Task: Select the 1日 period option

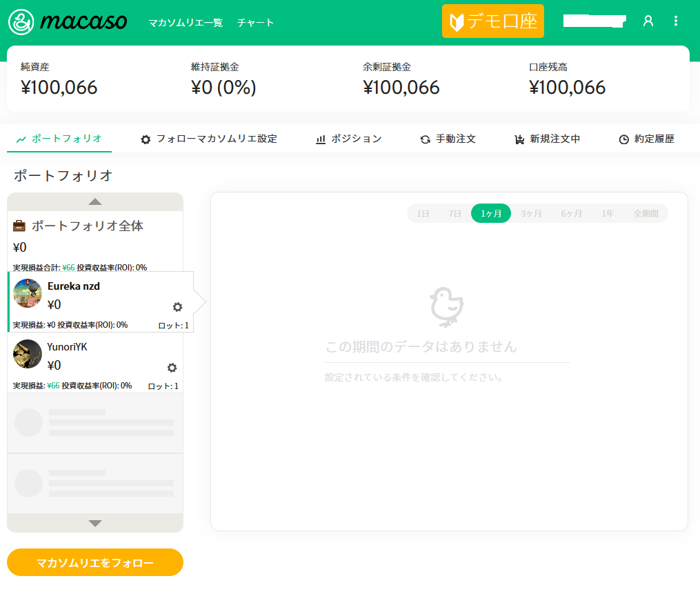Action: (x=423, y=214)
